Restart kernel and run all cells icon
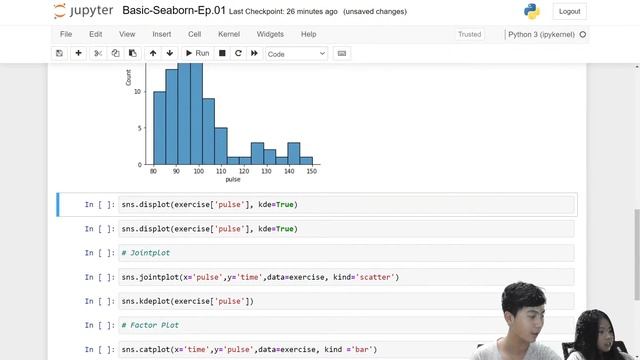This screenshot has height=360, width=640. point(254,53)
